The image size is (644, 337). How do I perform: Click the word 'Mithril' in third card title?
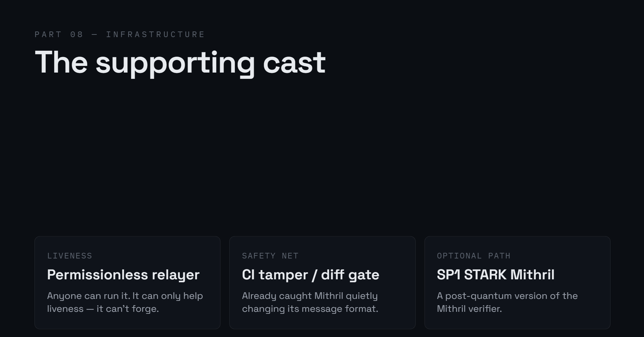532,275
